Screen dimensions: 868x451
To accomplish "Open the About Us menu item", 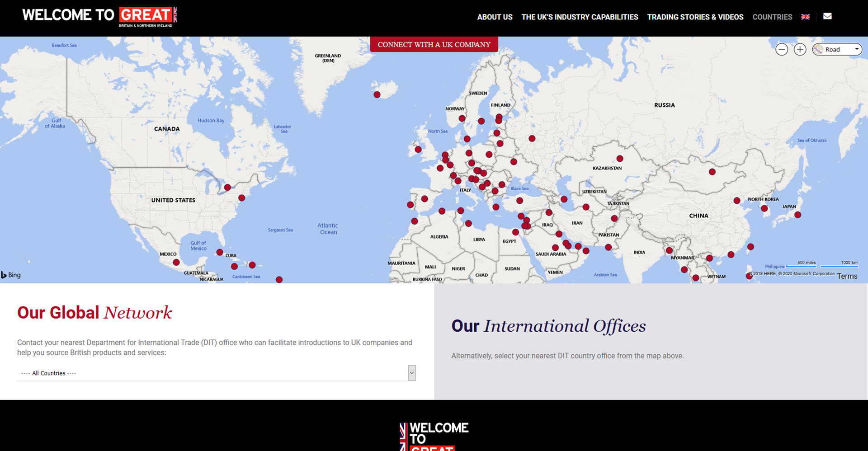I will pos(495,17).
